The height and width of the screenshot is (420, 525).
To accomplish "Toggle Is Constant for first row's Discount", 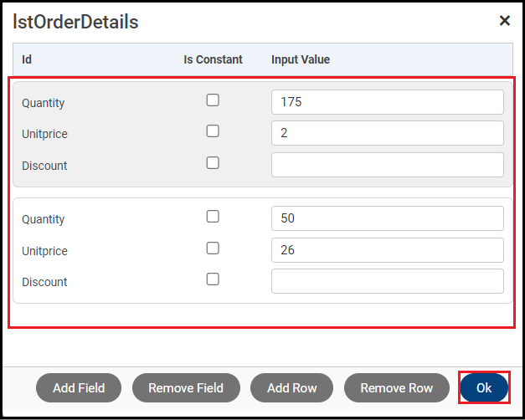I will pyautogui.click(x=213, y=163).
